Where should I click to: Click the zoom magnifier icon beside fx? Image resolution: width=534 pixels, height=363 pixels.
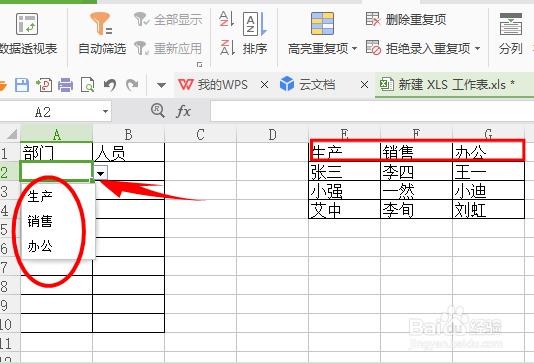(x=158, y=111)
